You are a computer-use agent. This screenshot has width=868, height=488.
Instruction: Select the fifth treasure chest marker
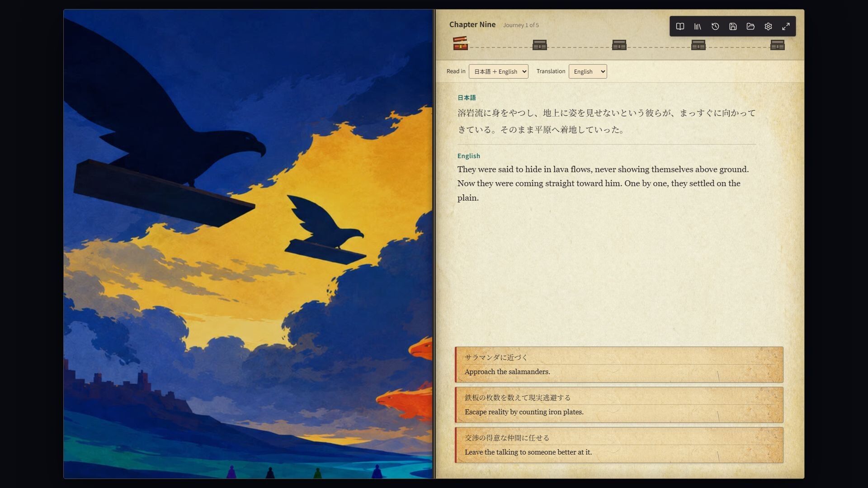tap(778, 45)
